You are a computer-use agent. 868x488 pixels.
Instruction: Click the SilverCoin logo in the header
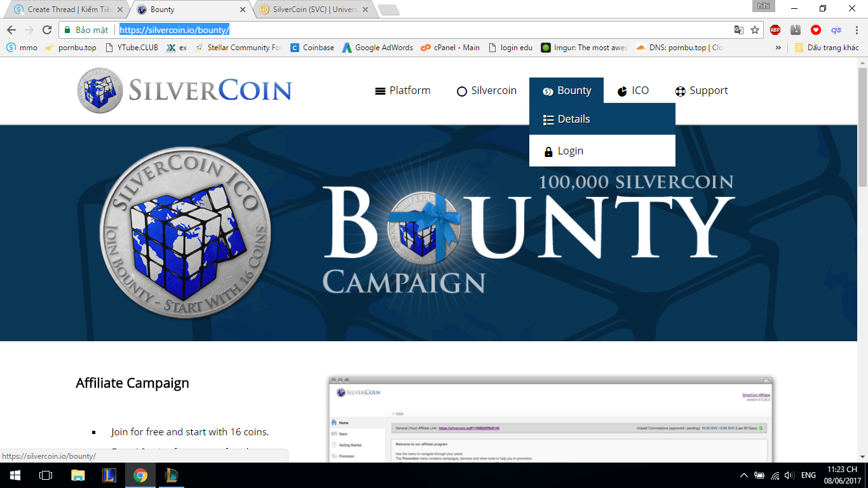[184, 90]
